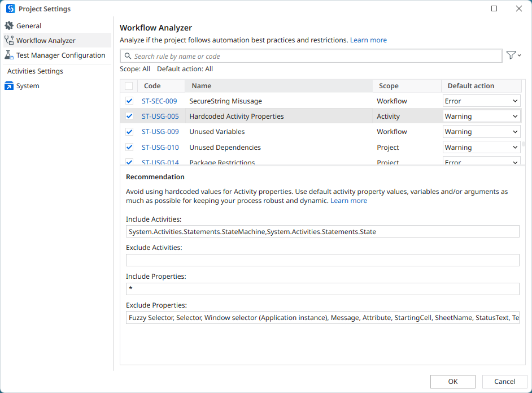Maximize the Project Settings window
Viewport: 532px width, 393px height.
pos(494,9)
